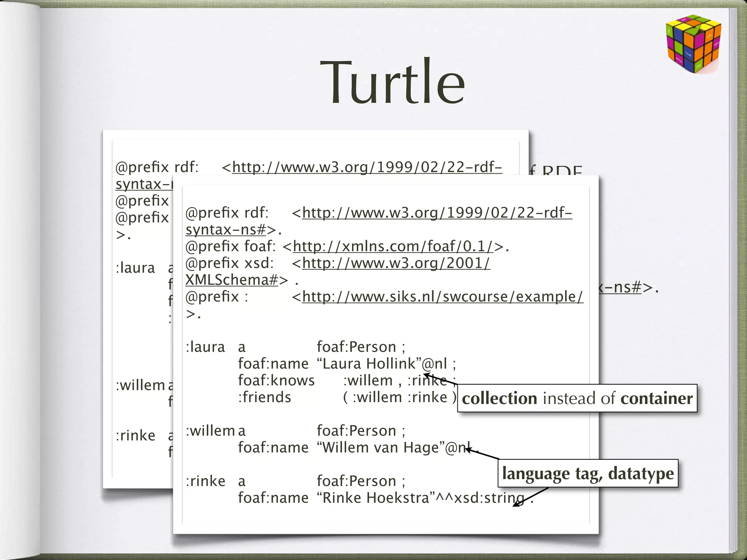
Task: Click the ':laura' subject in front card
Action: click(x=205, y=347)
